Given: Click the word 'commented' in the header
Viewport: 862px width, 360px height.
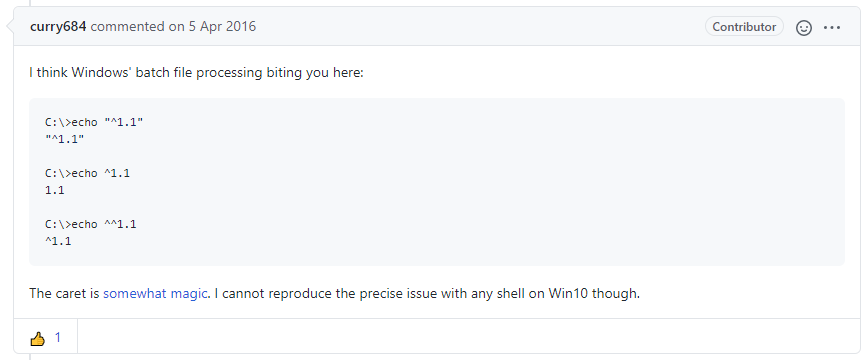Looking at the screenshot, I should click(x=127, y=26).
